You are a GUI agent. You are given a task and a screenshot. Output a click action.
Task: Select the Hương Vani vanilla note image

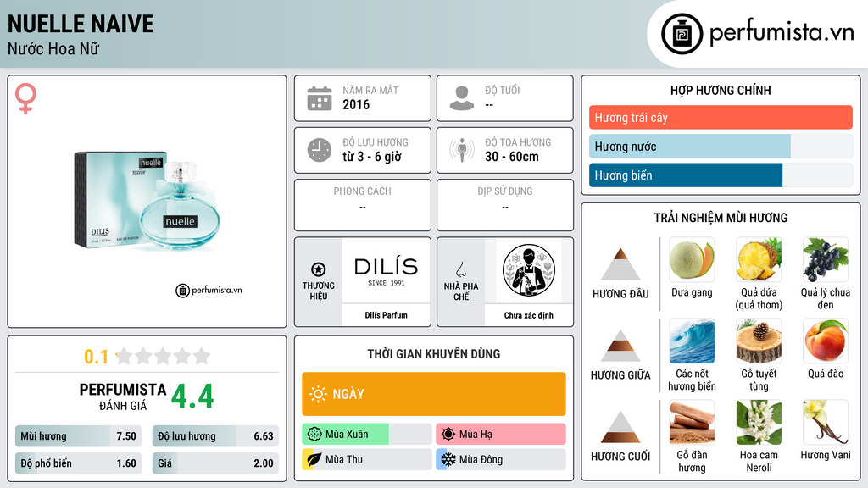pos(826,422)
